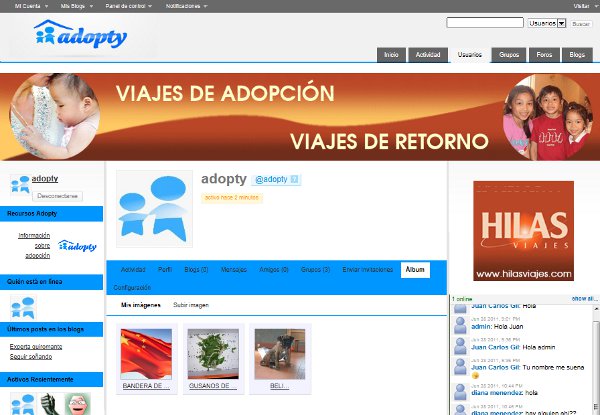600x415 pixels.
Task: Click the online user avatar under Quién está en línea
Action: (22, 307)
